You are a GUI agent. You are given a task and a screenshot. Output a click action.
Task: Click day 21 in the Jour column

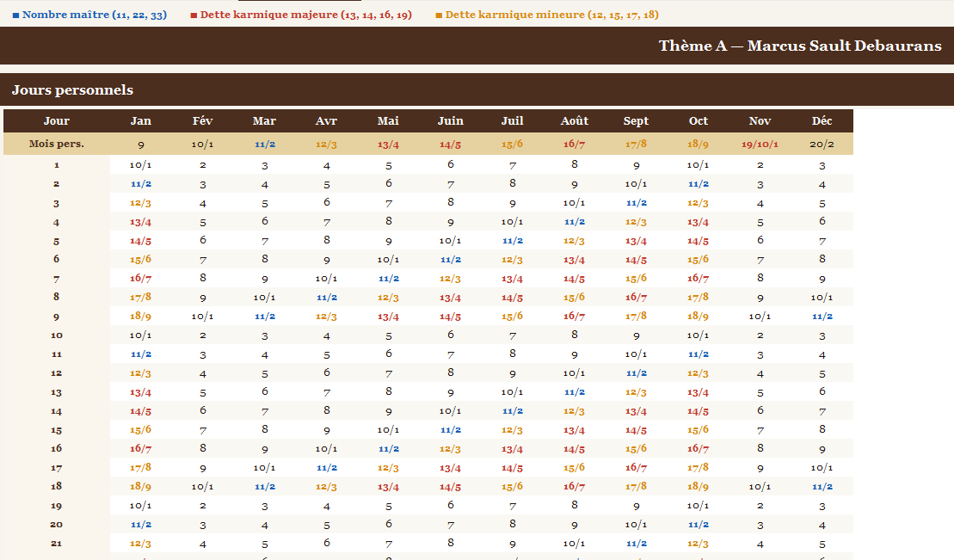click(x=57, y=544)
